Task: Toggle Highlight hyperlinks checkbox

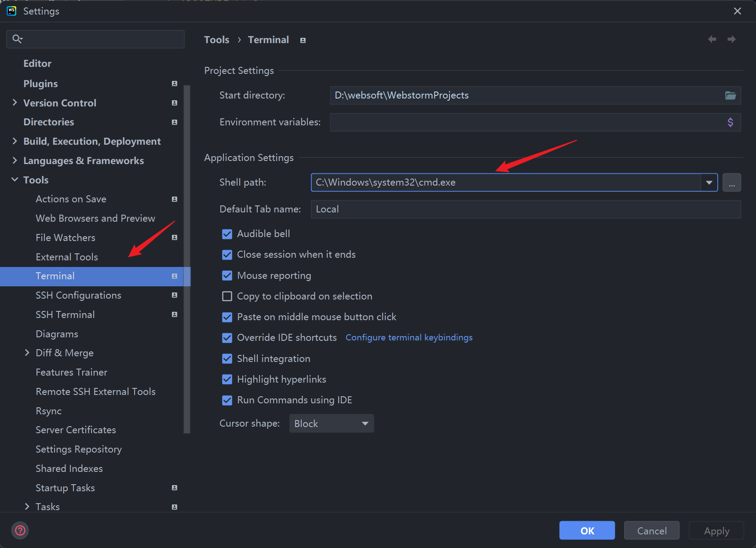Action: tap(227, 380)
